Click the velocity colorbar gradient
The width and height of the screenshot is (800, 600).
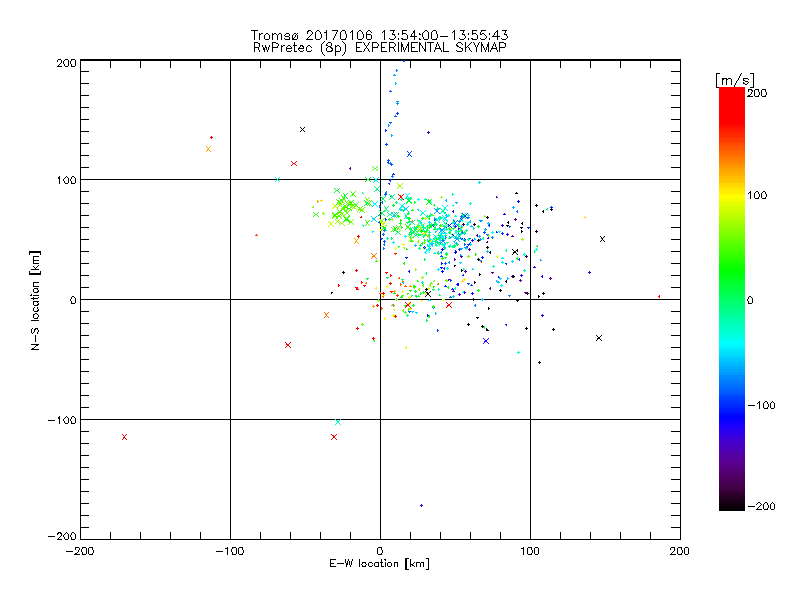pos(732,299)
